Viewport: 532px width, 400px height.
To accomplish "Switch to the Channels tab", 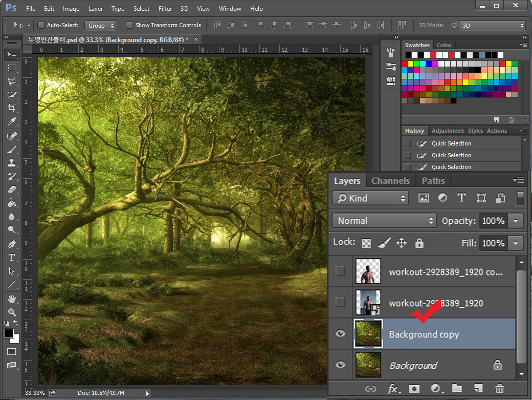I will coord(390,181).
